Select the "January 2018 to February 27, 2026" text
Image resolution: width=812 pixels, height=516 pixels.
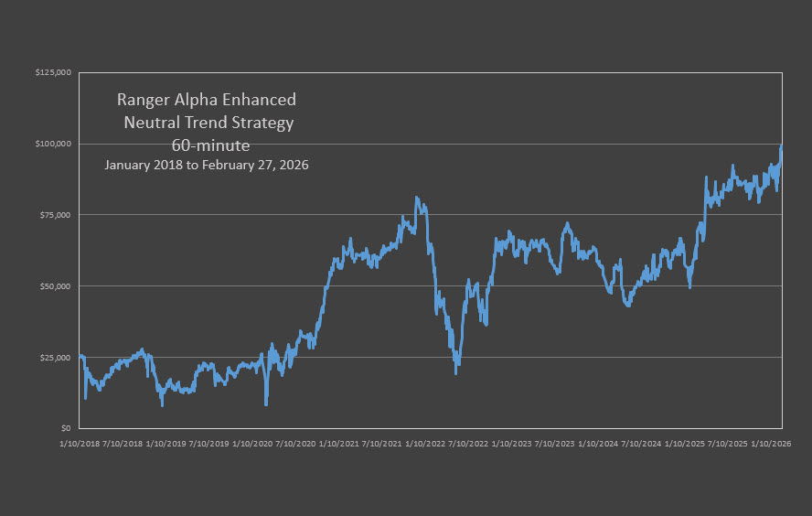206,166
